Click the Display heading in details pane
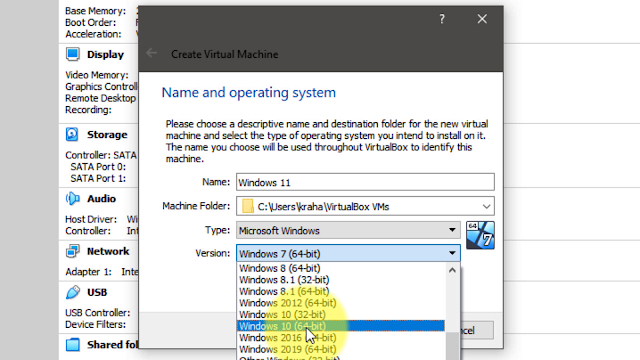640x360 pixels. coord(105,55)
